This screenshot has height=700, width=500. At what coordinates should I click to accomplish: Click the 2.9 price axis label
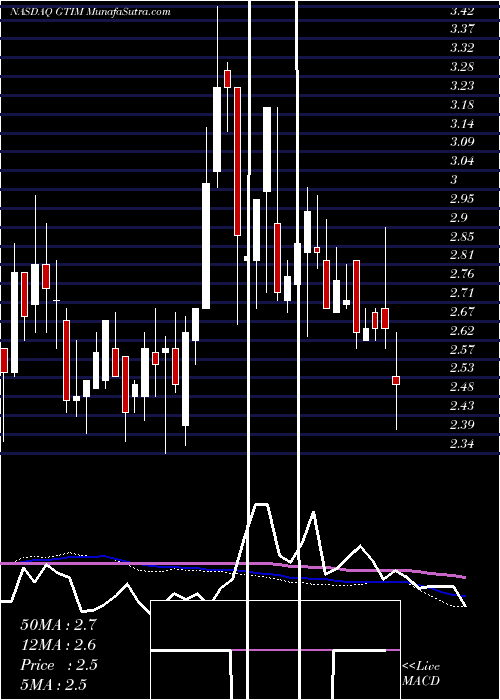pyautogui.click(x=459, y=218)
